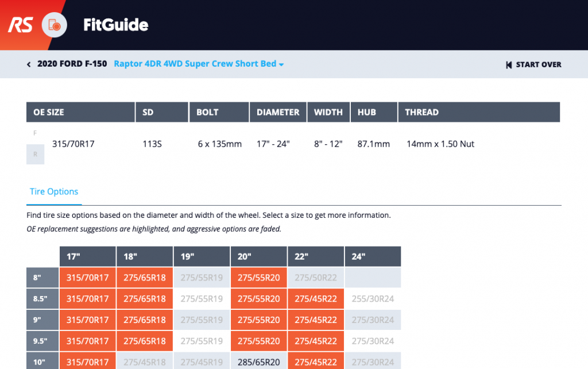588x369 pixels.
Task: Select 275/30R24 in the 9" row
Action: 373,320
